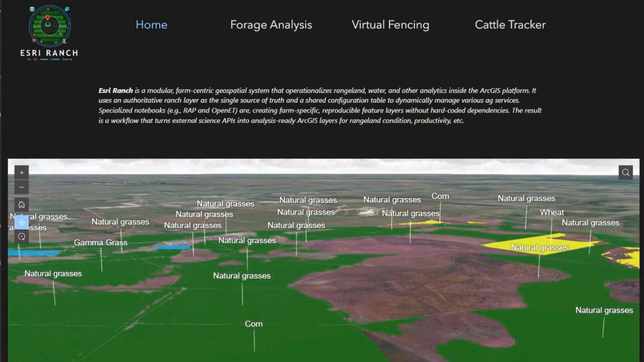
Task: Click the bold "Esri Ranch" text in description
Action: (115, 91)
